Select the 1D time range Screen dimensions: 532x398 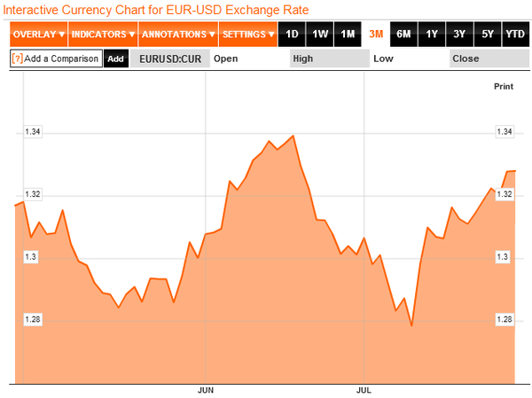[292, 35]
